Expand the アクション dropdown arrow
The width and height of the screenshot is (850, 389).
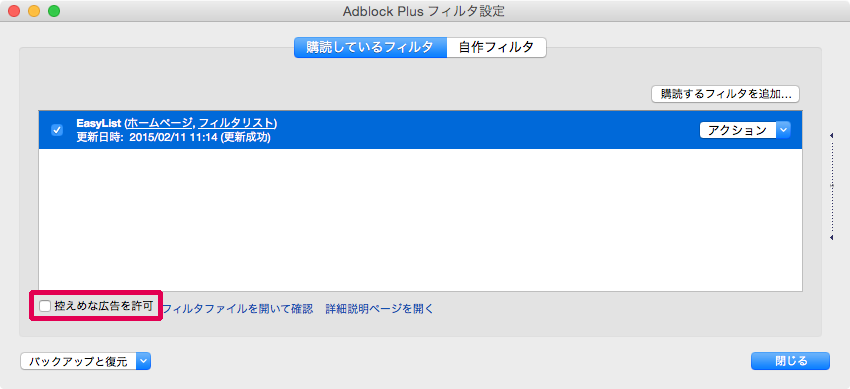click(783, 130)
